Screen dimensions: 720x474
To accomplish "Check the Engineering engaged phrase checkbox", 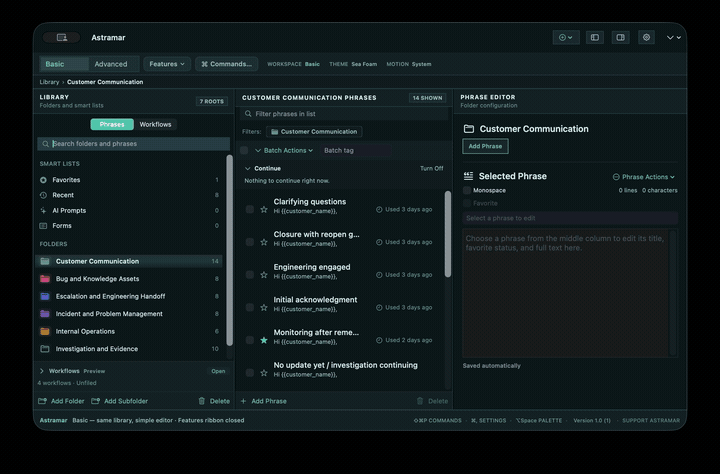I will click(250, 275).
